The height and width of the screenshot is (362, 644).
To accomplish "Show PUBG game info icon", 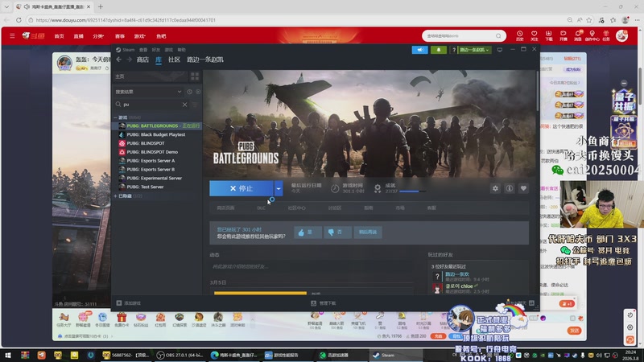I will (x=510, y=188).
